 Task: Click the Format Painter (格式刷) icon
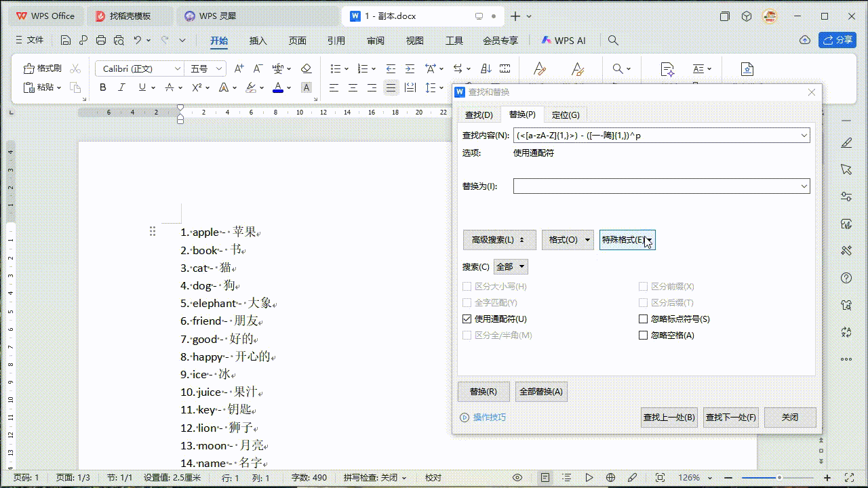tap(29, 68)
